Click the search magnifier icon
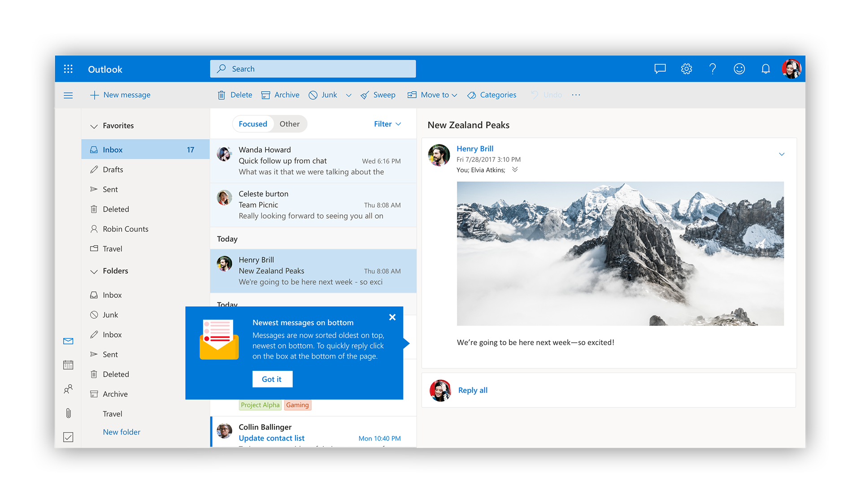This screenshot has height=504, width=861. [x=222, y=69]
